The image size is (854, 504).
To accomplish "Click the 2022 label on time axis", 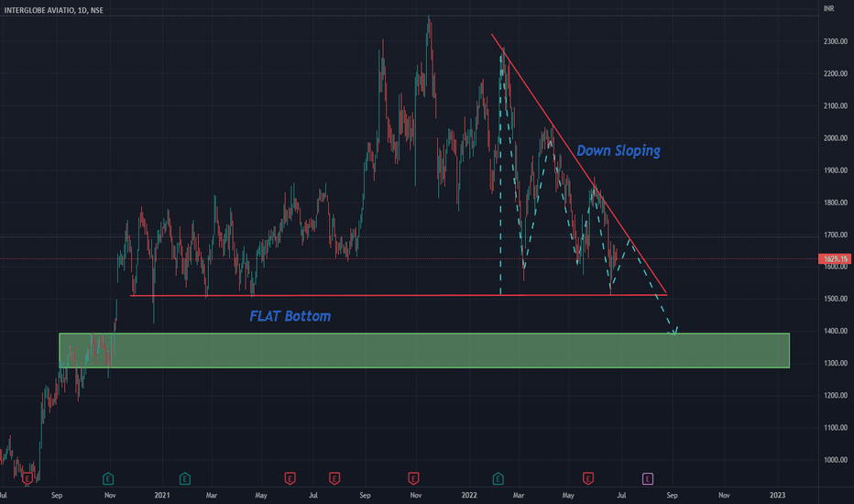I will 469,495.
